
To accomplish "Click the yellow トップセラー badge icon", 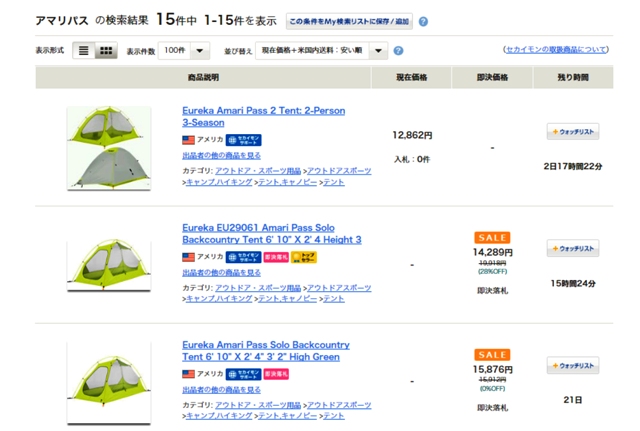I will pos(304,257).
